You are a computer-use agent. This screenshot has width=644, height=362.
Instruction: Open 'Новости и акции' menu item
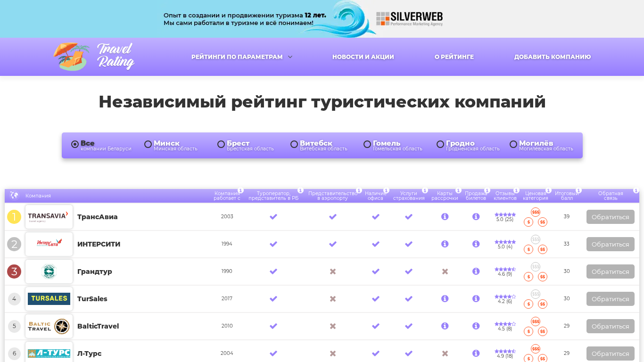(363, 57)
